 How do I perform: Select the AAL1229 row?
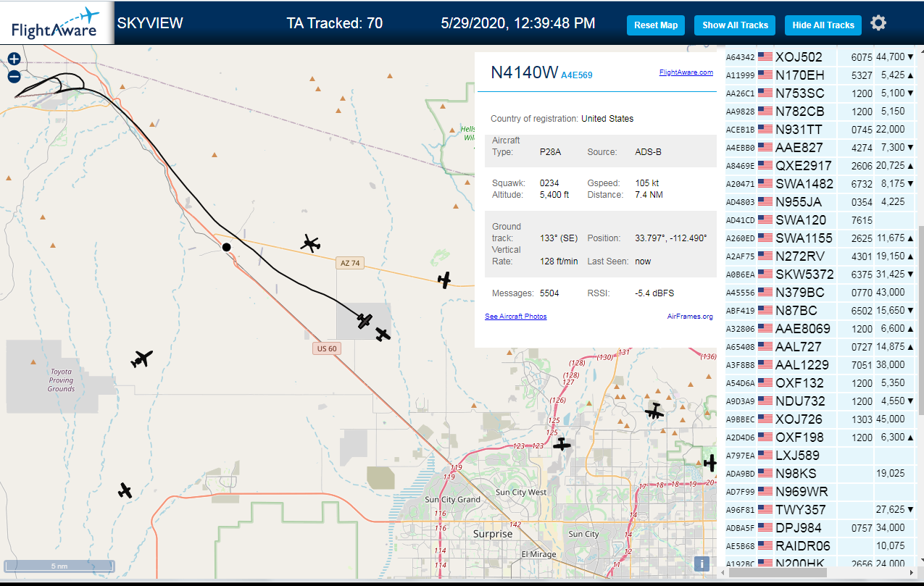tap(820, 365)
